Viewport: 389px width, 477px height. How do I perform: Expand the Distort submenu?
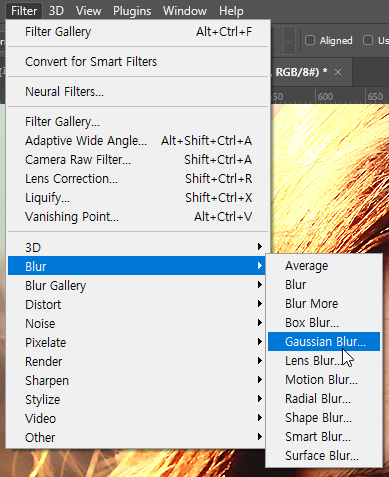(138, 304)
